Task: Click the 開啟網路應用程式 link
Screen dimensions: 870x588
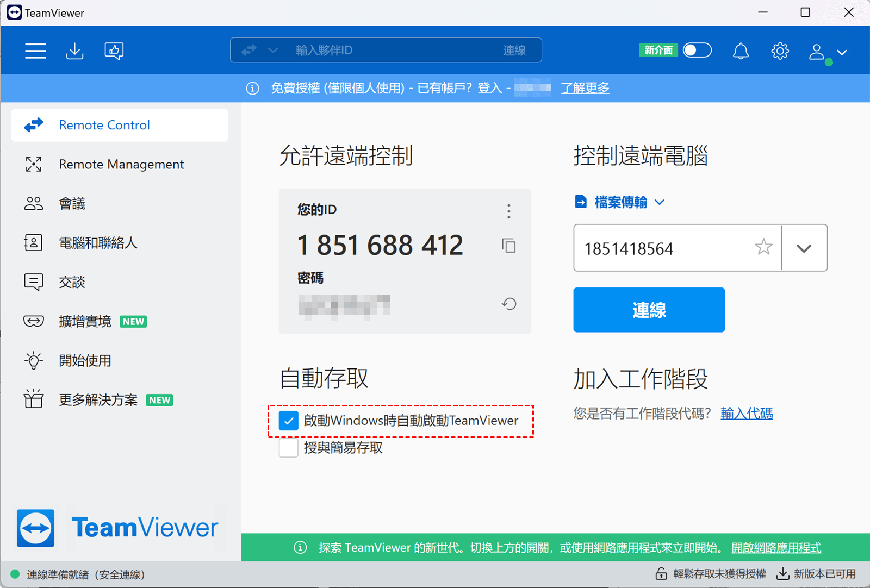Action: coord(776,548)
